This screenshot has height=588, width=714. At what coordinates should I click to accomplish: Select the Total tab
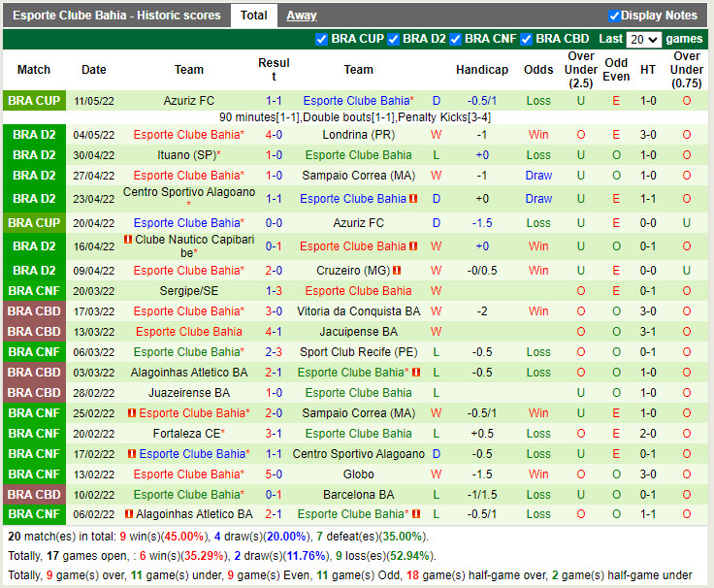(x=254, y=16)
